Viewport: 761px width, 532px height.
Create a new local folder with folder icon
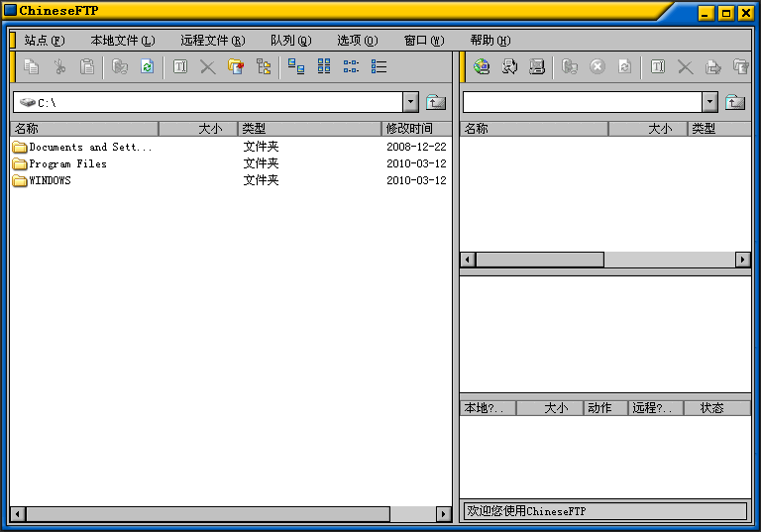point(236,66)
